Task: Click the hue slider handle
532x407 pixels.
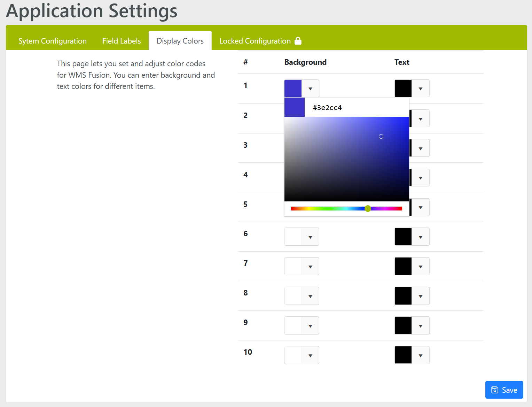Action: (x=368, y=208)
